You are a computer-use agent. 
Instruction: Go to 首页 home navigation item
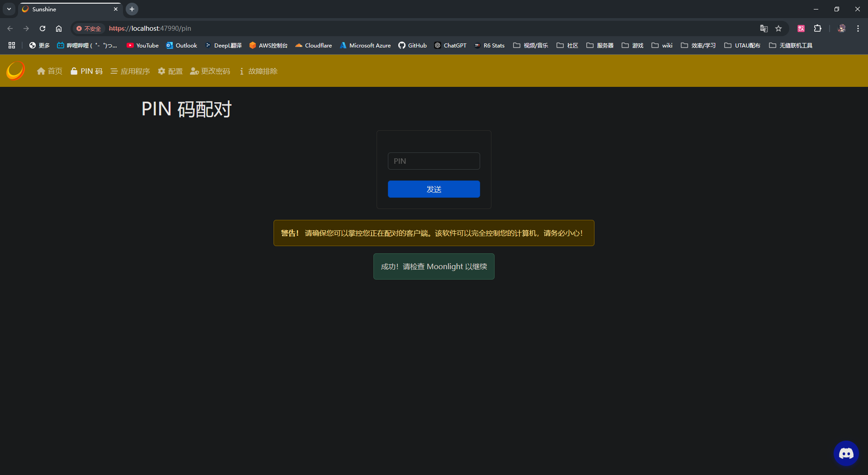click(50, 71)
